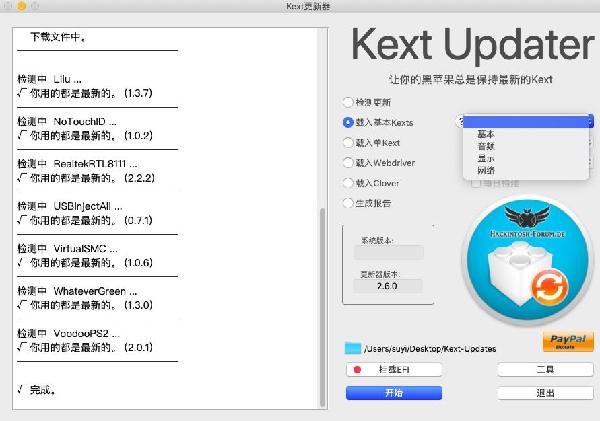Select the 生成报告 radio option
Viewport: 600px width, 421px height.
tap(348, 203)
